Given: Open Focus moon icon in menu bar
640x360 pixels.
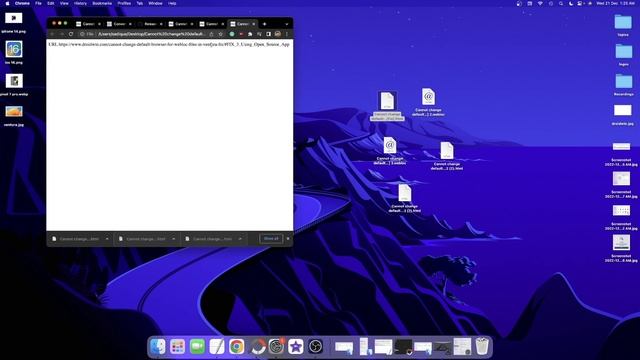Looking at the screenshot, I should (x=571, y=3).
